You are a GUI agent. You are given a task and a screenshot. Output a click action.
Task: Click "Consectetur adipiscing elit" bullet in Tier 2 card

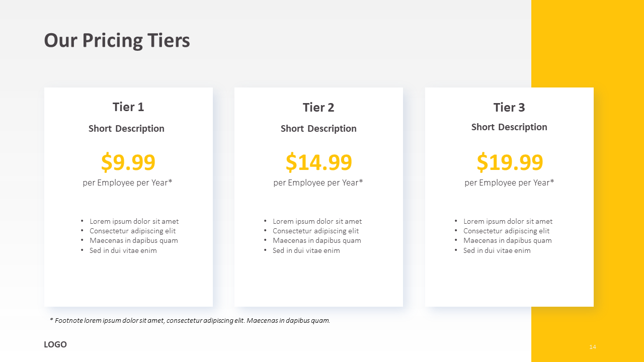click(x=315, y=231)
